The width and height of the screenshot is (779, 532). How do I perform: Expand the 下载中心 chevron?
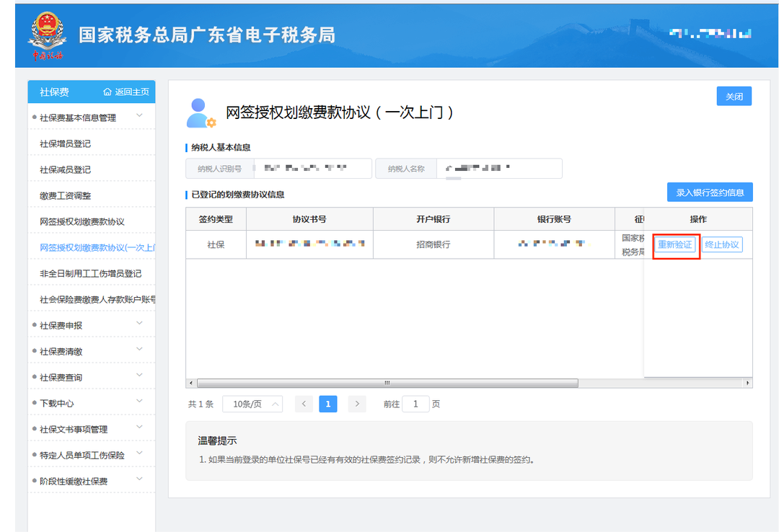click(x=140, y=400)
